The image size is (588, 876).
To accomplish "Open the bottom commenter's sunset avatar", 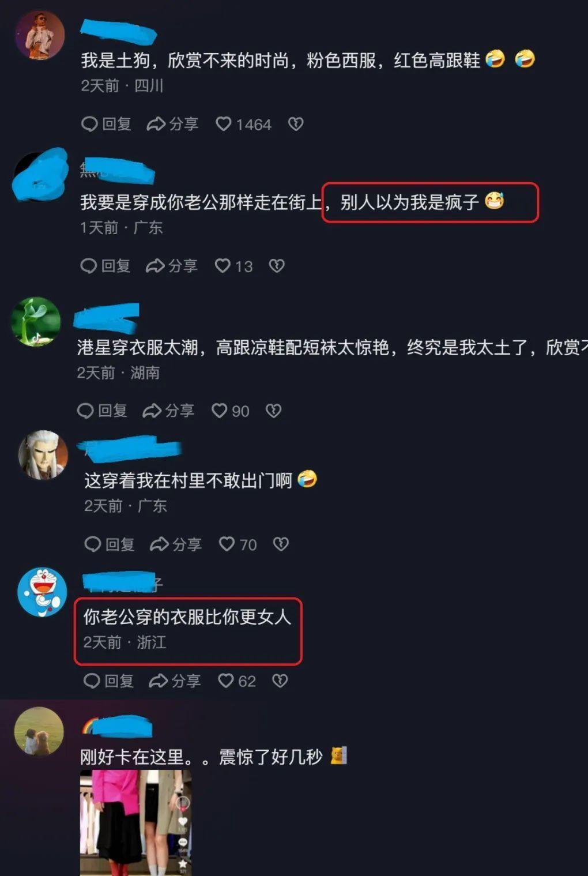I will (x=39, y=731).
